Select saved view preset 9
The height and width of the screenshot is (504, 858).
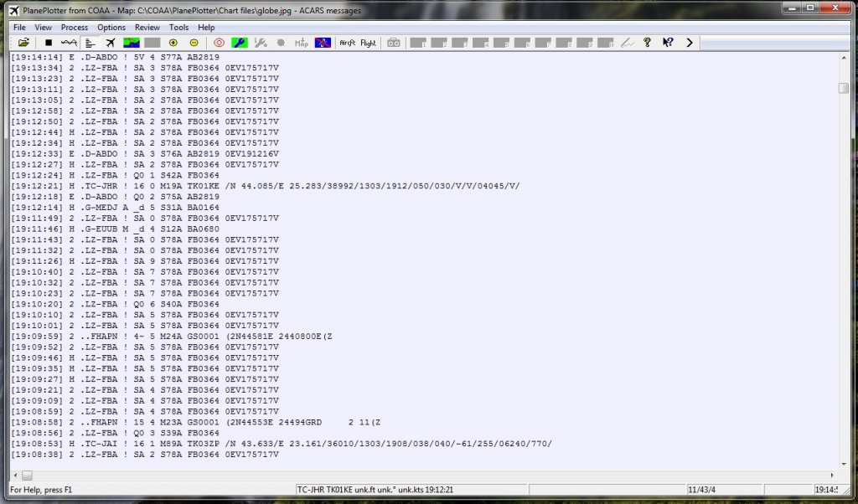tap(584, 43)
